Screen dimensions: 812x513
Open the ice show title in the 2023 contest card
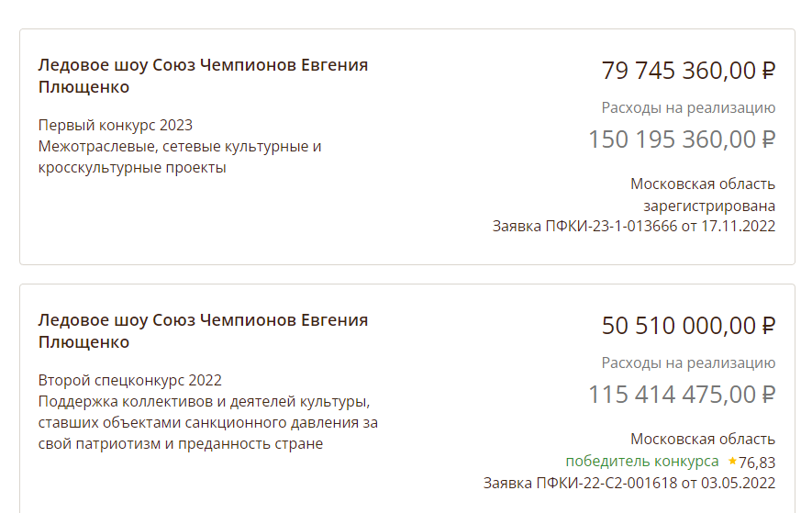tap(203, 76)
